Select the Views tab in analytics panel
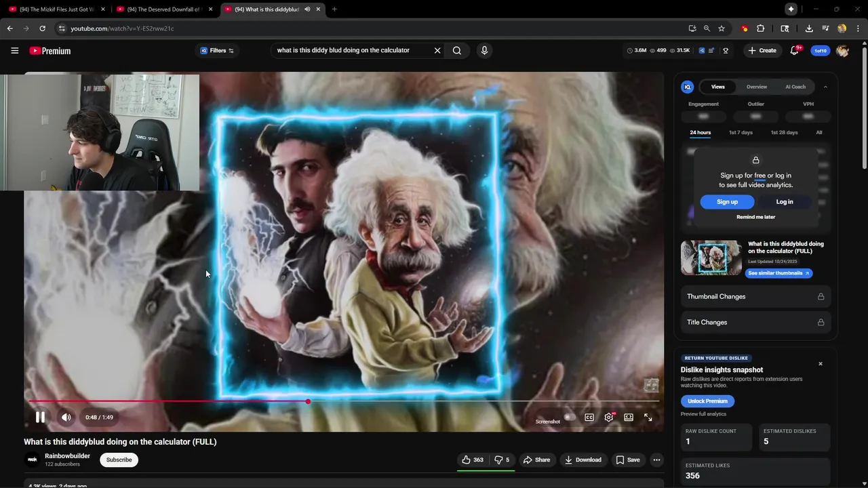Image resolution: width=868 pixels, height=488 pixels. coord(718,87)
